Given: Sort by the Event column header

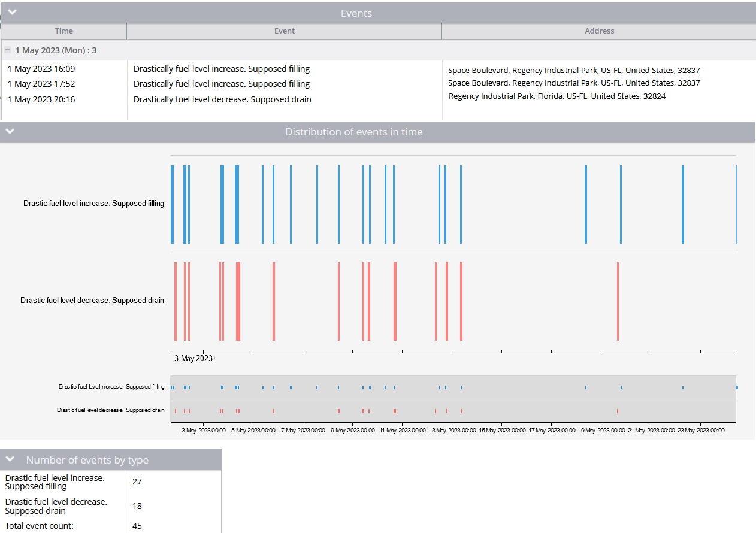Looking at the screenshot, I should coord(284,31).
